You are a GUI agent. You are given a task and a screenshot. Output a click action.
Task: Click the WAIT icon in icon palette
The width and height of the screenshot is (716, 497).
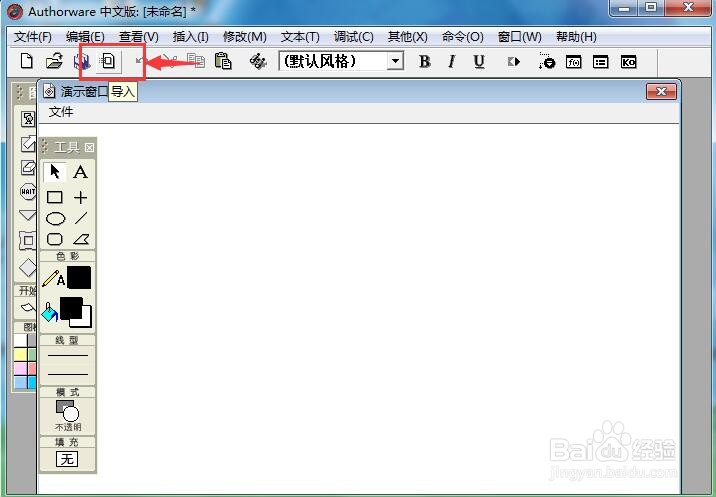28,191
